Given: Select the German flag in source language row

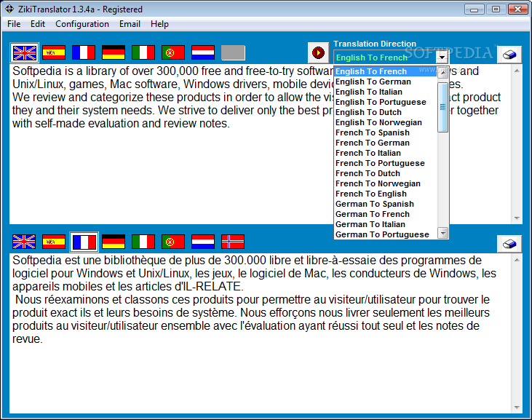Looking at the screenshot, I should pos(114,53).
